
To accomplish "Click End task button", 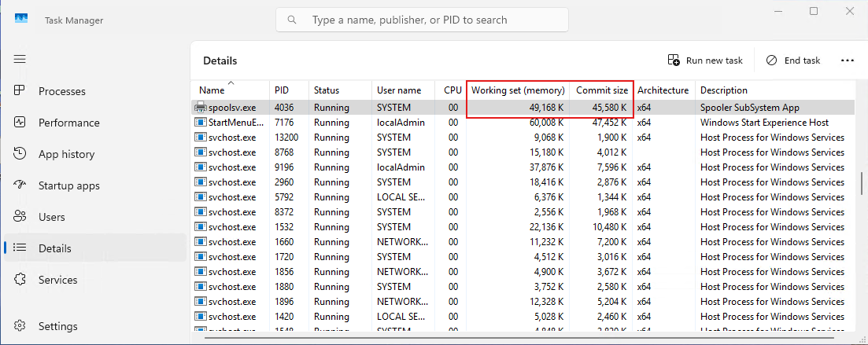I will click(x=793, y=61).
